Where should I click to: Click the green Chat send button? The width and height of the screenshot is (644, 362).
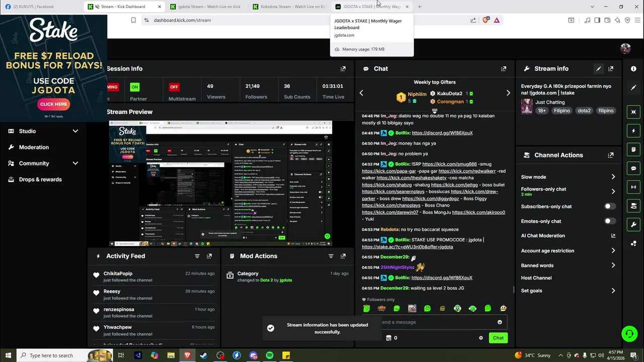[x=498, y=338]
